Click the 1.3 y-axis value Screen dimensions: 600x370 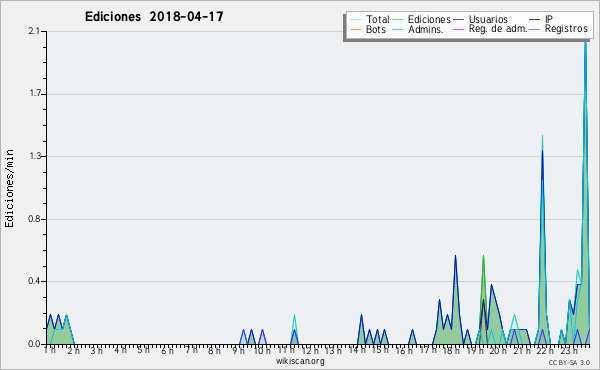pos(34,156)
